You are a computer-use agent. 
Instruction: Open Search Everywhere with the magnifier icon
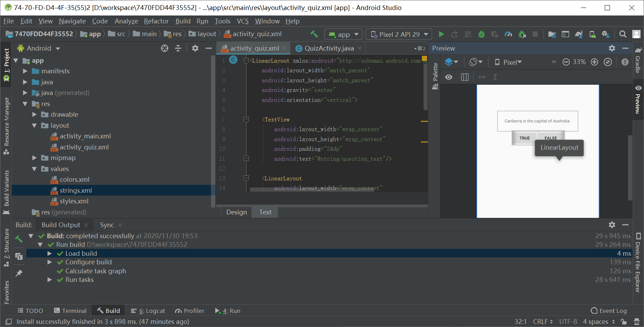[623, 34]
